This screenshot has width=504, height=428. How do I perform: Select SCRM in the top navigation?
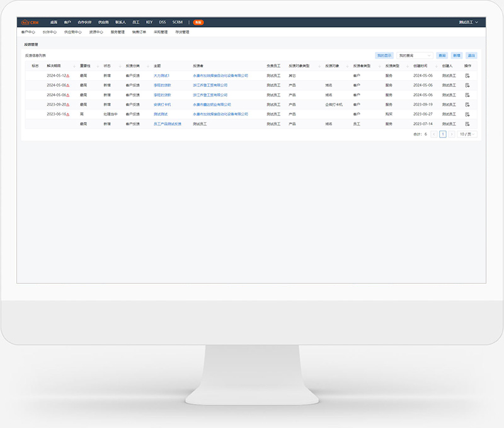click(x=177, y=22)
